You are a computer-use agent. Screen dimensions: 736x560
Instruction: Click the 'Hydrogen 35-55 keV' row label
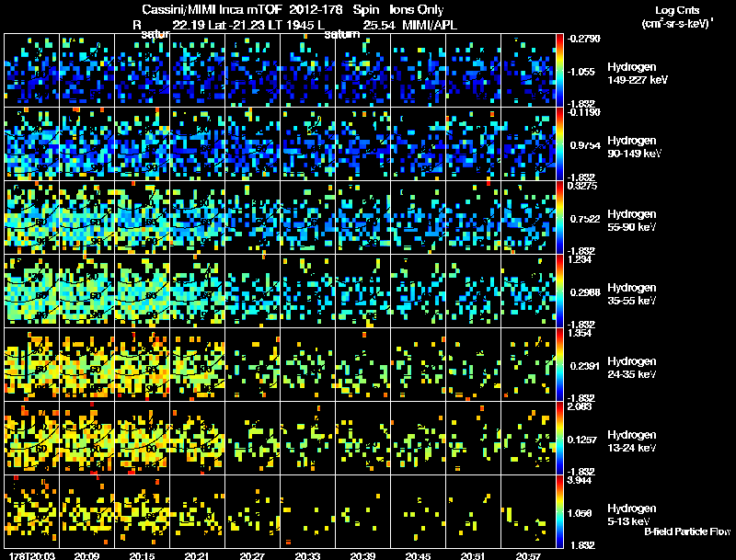coord(632,294)
